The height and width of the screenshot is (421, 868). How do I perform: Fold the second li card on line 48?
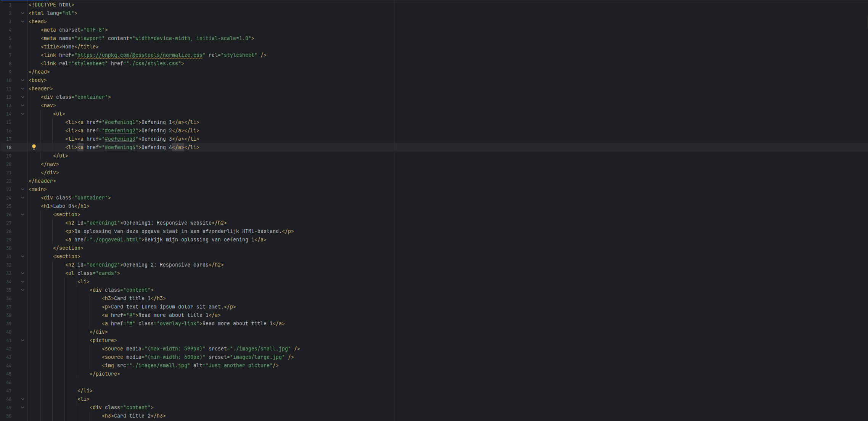[x=23, y=399]
